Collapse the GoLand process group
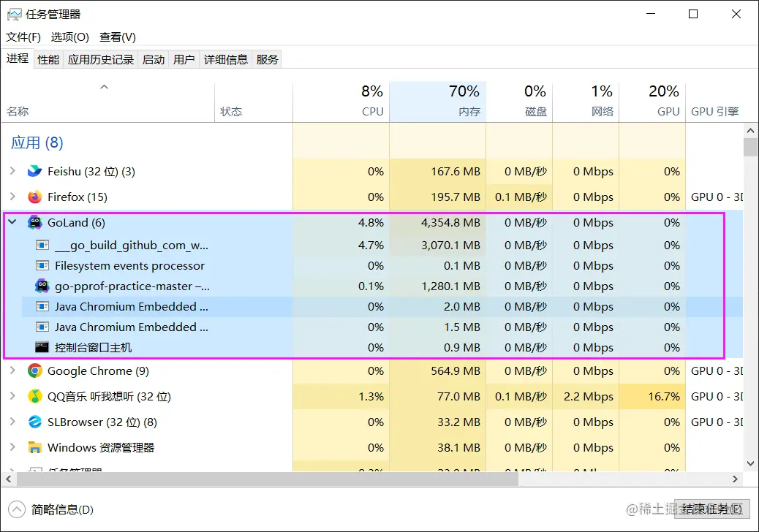 (x=12, y=223)
